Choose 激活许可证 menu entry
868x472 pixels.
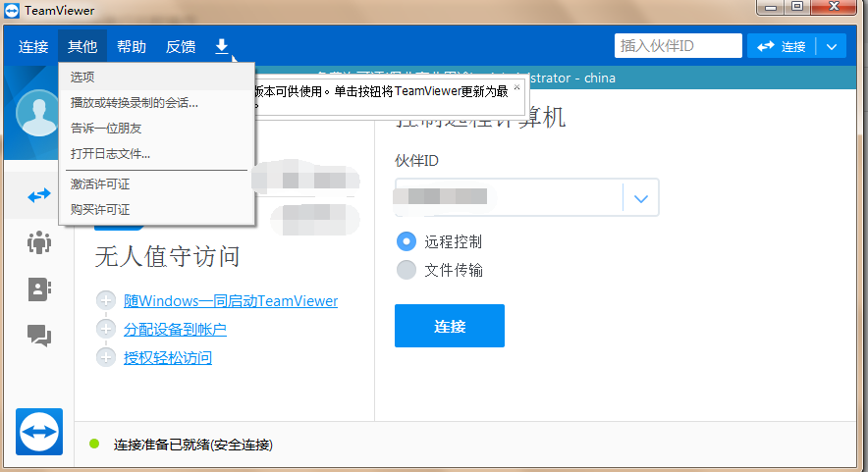[x=156, y=184]
